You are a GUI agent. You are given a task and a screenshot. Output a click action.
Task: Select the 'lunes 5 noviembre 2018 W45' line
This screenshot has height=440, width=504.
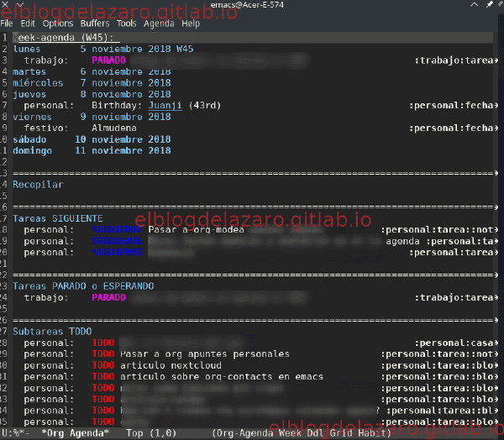[x=102, y=49]
